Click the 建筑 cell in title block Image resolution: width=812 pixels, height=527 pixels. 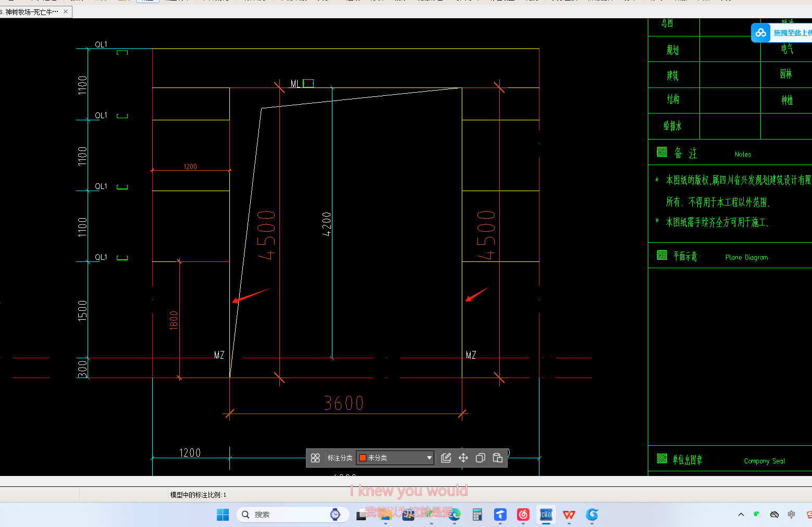tap(673, 76)
